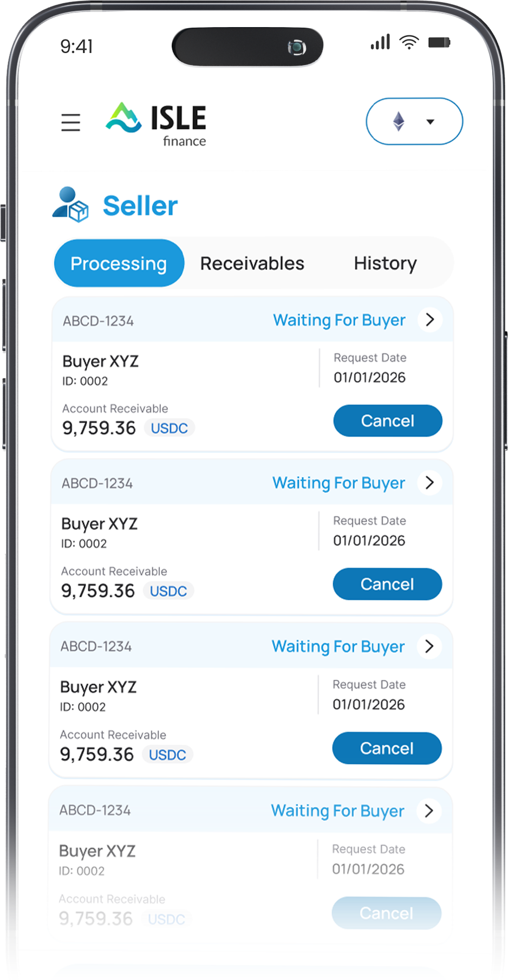Expand the network selector dropdown arrow
The width and height of the screenshot is (508, 980).
coord(431,121)
